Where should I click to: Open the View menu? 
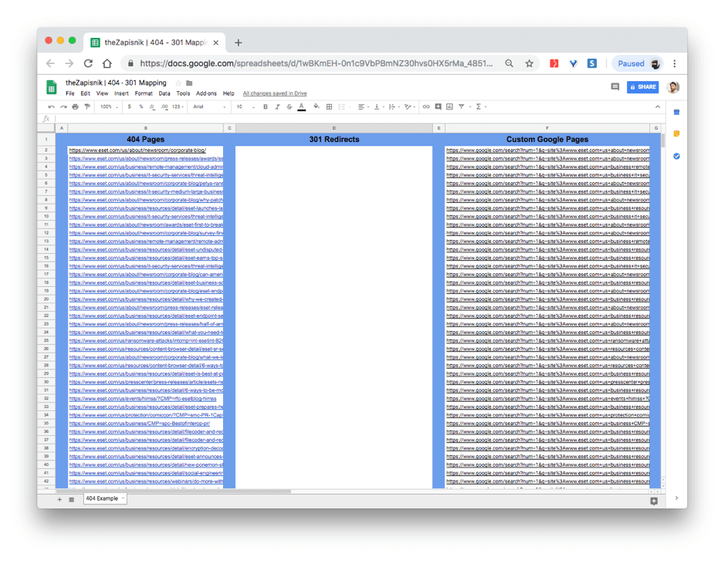(102, 93)
